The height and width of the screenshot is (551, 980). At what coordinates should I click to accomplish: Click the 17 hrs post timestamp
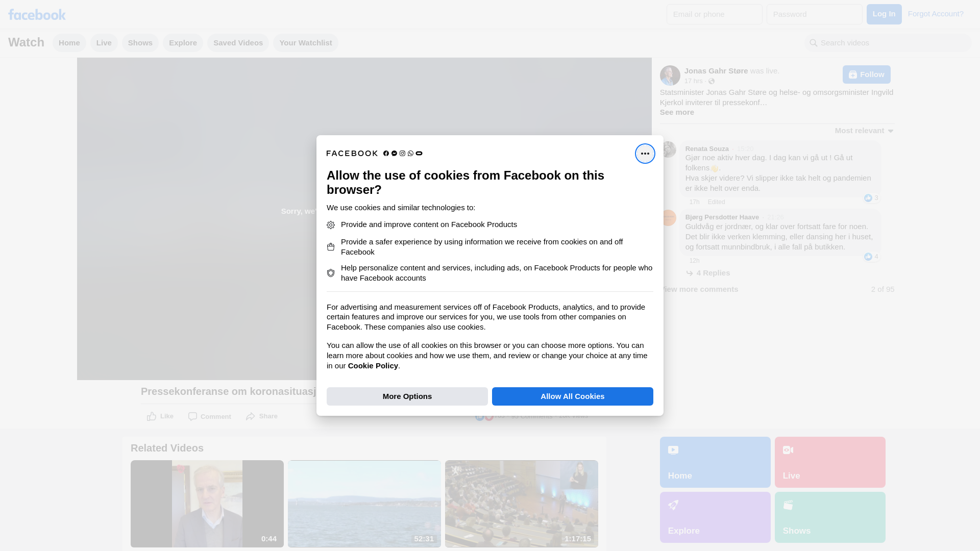point(694,81)
